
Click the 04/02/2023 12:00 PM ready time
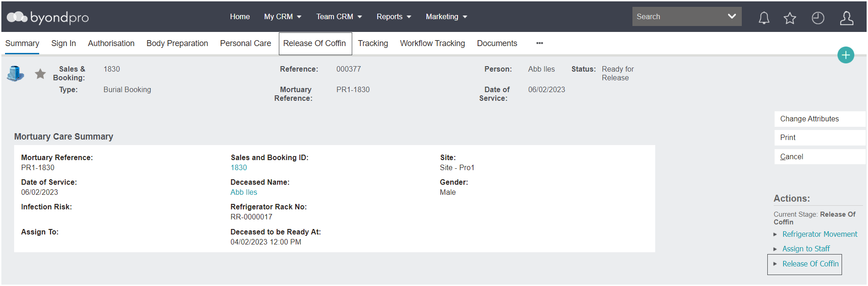point(266,242)
